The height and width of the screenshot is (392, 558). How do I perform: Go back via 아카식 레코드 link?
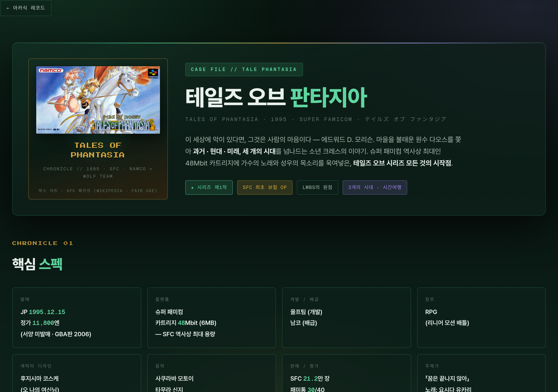coord(26,8)
